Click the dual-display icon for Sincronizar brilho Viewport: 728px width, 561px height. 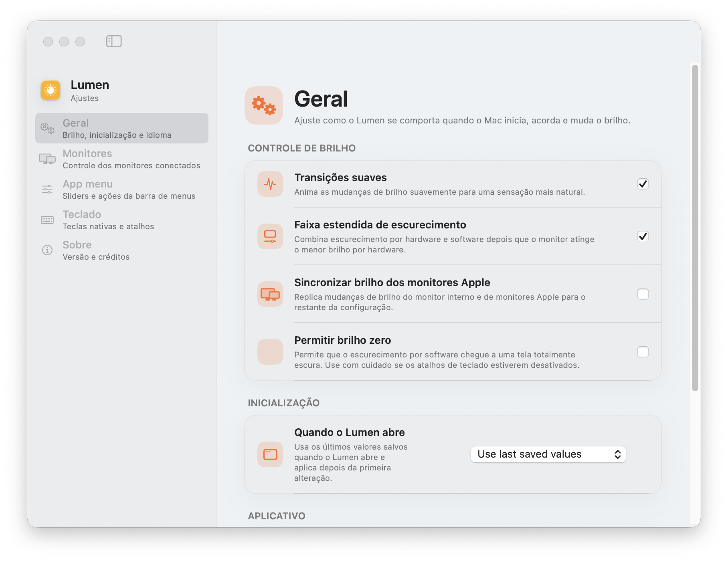[x=270, y=294]
